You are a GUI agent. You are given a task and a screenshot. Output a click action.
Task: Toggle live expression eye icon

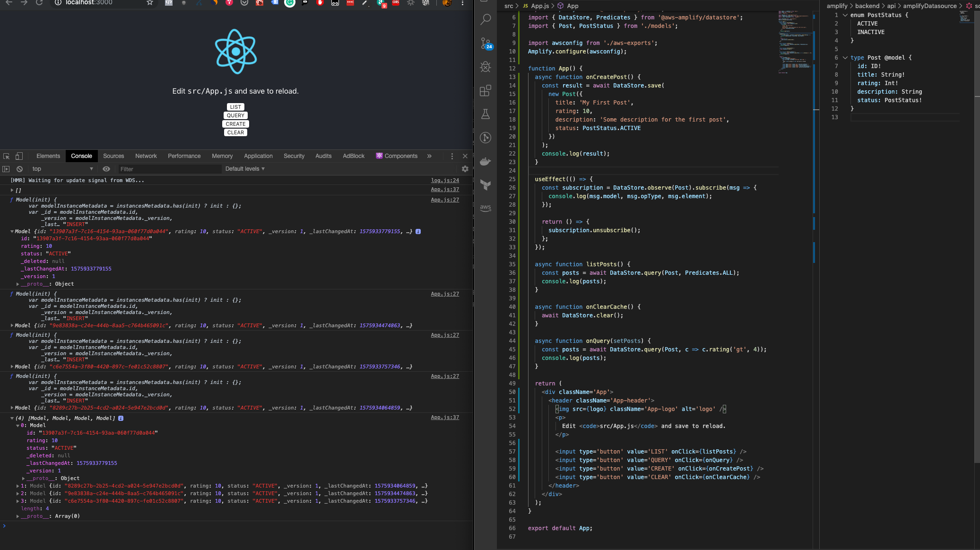coord(106,169)
